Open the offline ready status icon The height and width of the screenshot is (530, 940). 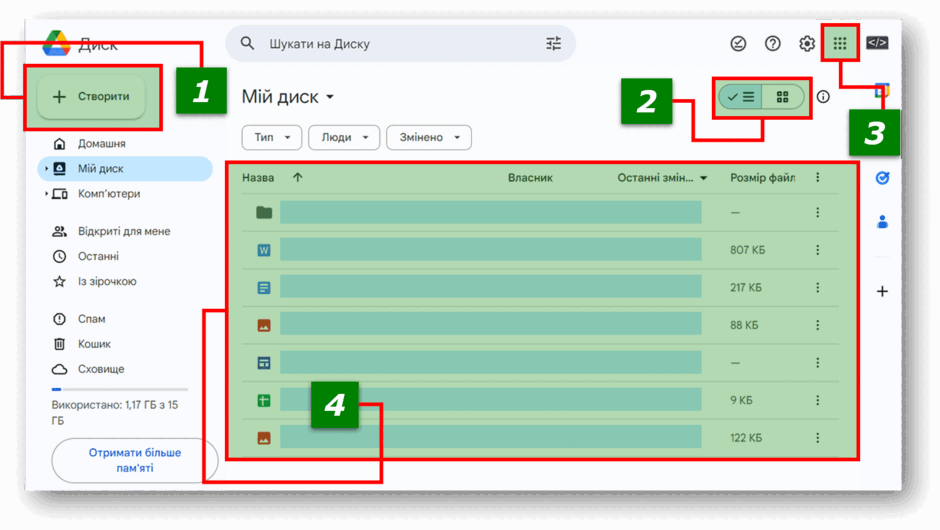[x=738, y=43]
